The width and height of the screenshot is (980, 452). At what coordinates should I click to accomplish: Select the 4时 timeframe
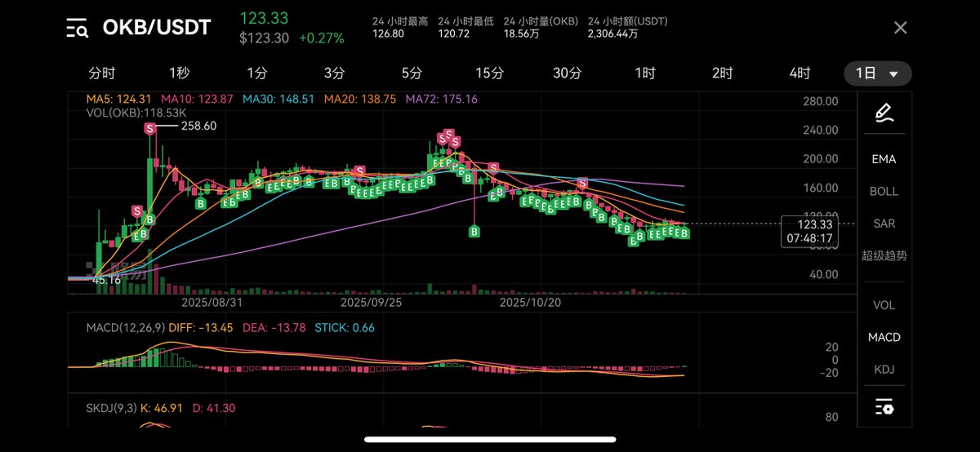[x=800, y=73]
